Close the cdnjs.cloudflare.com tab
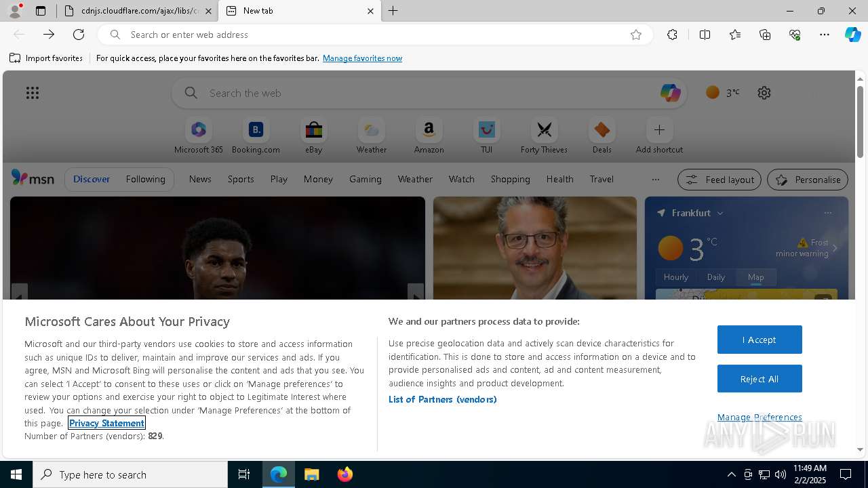Image resolution: width=868 pixels, height=488 pixels. click(208, 11)
